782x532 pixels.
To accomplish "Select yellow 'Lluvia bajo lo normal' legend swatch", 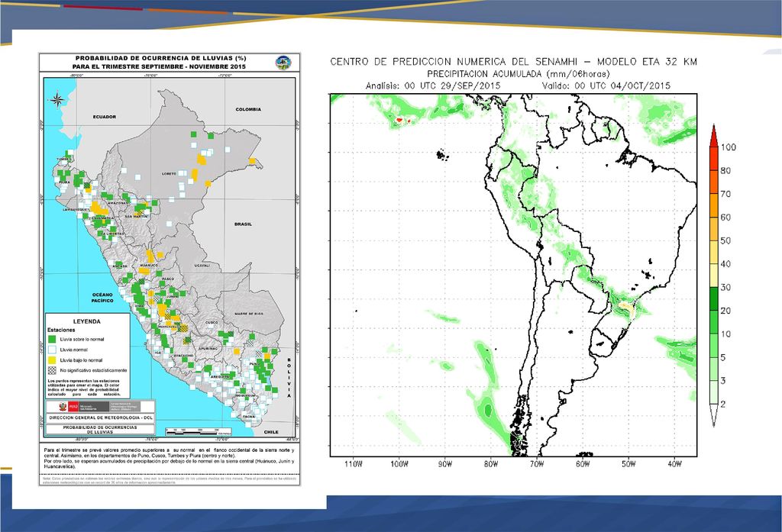I will (51, 360).
